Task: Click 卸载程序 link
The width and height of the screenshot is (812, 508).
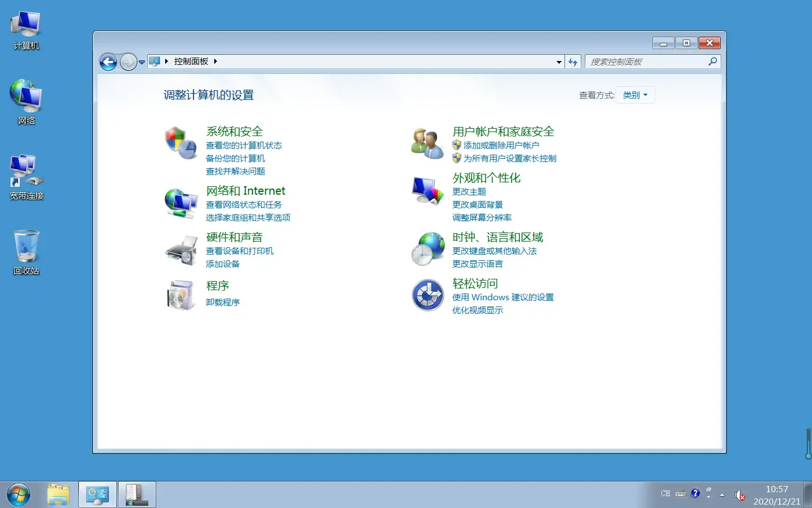Action: click(223, 303)
